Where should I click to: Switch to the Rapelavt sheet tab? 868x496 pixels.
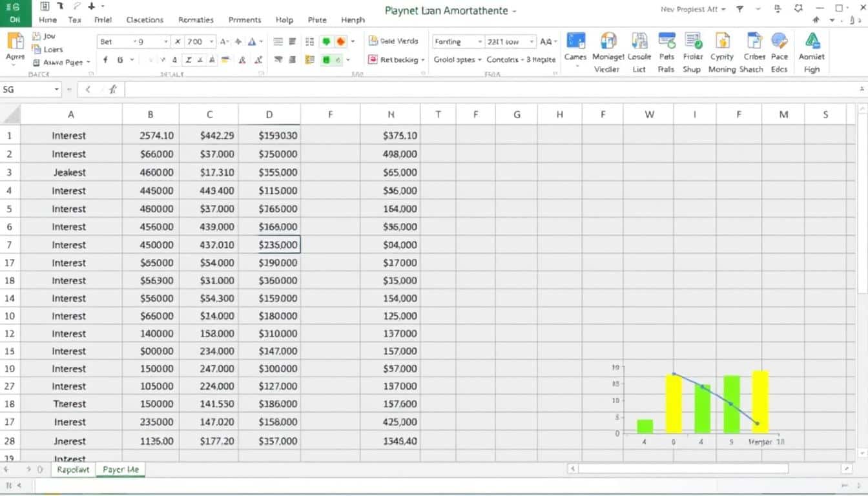tap(73, 470)
